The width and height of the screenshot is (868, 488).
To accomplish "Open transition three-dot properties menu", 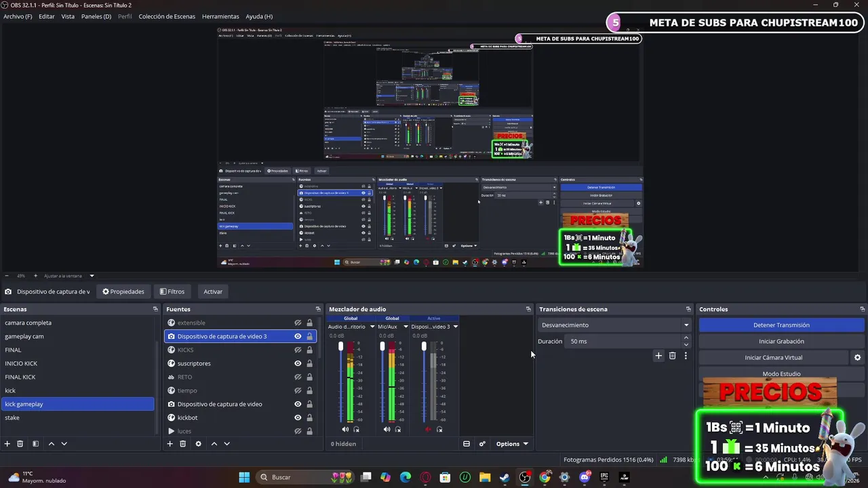I will pos(686,355).
